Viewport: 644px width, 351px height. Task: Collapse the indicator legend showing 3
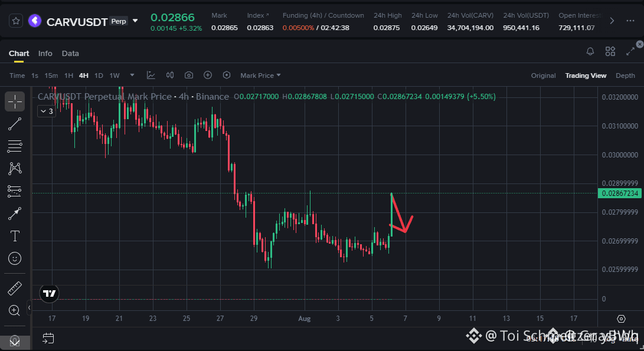tap(47, 111)
